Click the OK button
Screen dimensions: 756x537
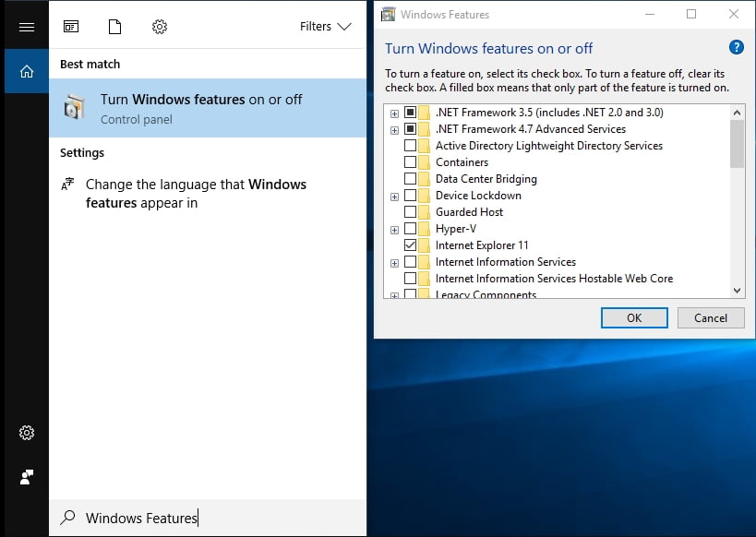[633, 317]
